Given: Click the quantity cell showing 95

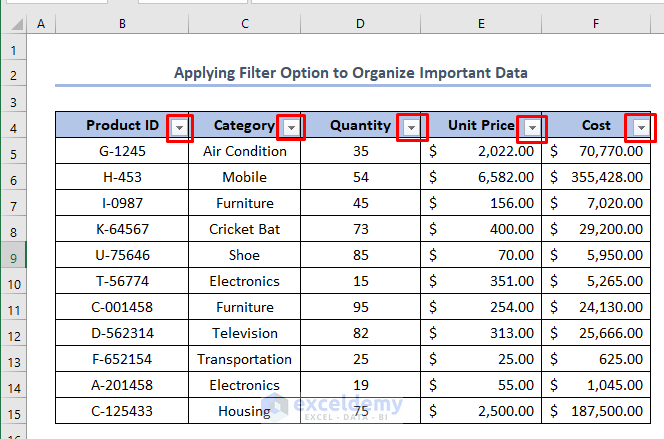Looking at the screenshot, I should tap(360, 308).
